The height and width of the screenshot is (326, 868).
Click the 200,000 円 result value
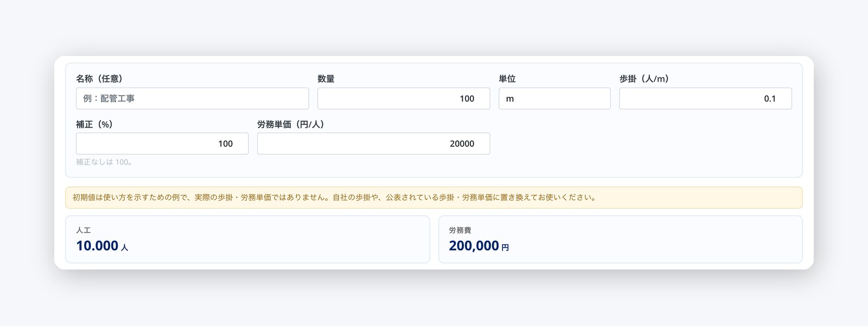point(479,246)
